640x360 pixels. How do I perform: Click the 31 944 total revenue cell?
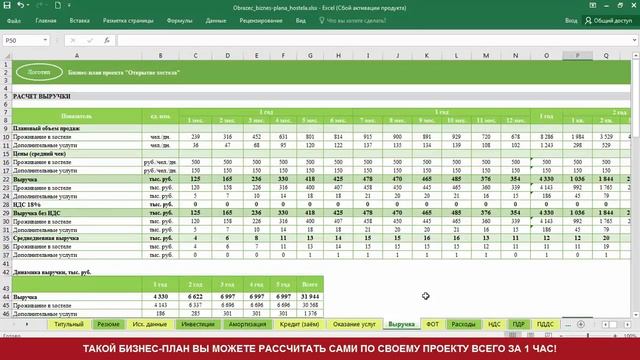pos(310,297)
